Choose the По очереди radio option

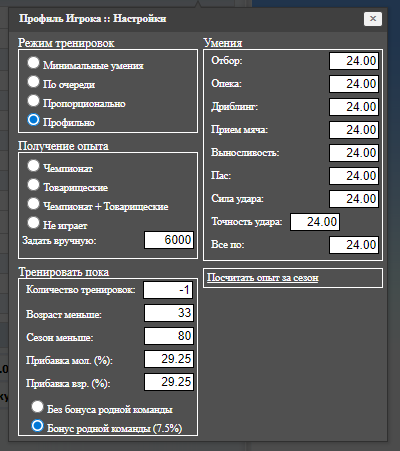click(33, 81)
